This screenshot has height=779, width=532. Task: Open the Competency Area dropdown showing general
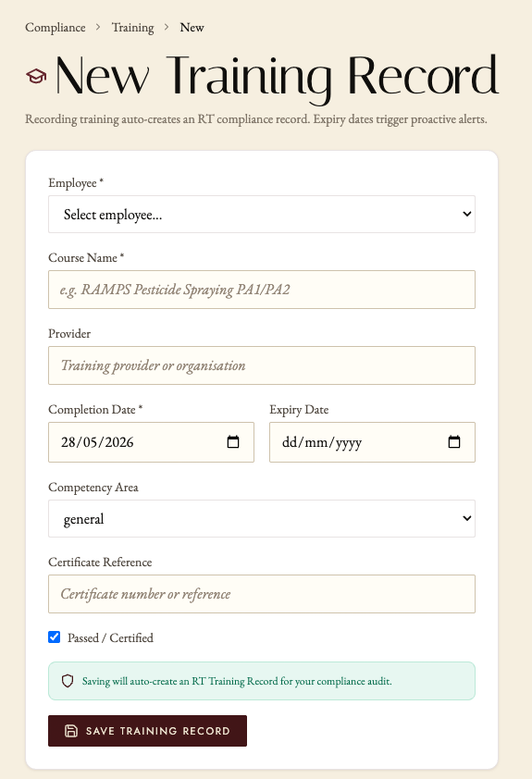point(262,519)
